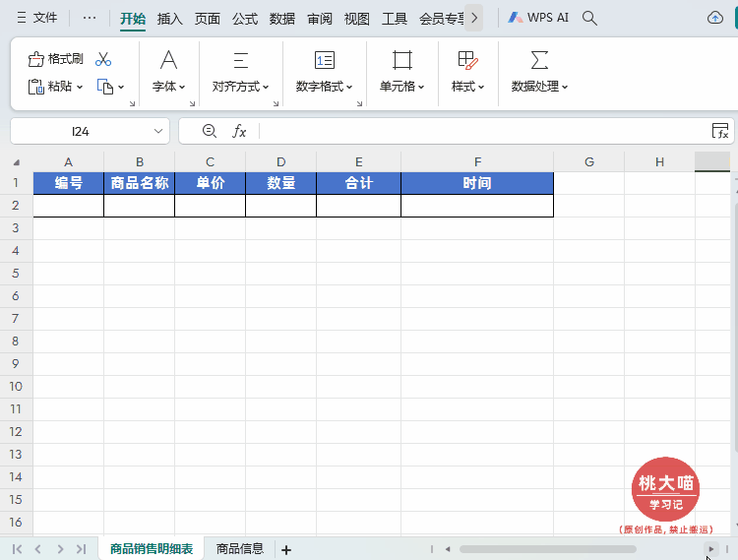This screenshot has width=738, height=560.
Task: Jump to the last sheet tab
Action: click(x=81, y=549)
